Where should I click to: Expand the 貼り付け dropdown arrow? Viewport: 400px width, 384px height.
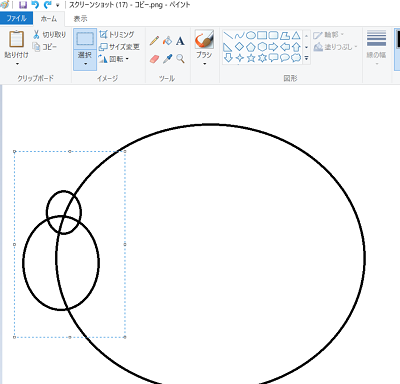(17, 63)
